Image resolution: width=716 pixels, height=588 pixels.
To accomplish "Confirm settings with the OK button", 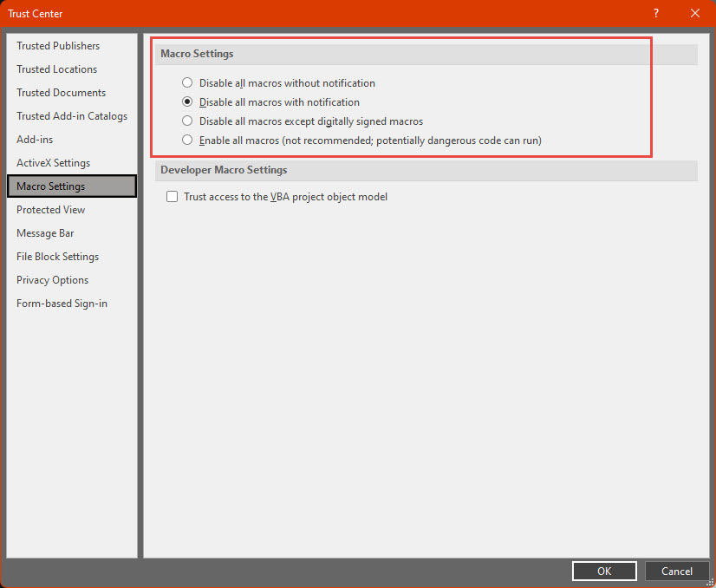I will (x=604, y=571).
